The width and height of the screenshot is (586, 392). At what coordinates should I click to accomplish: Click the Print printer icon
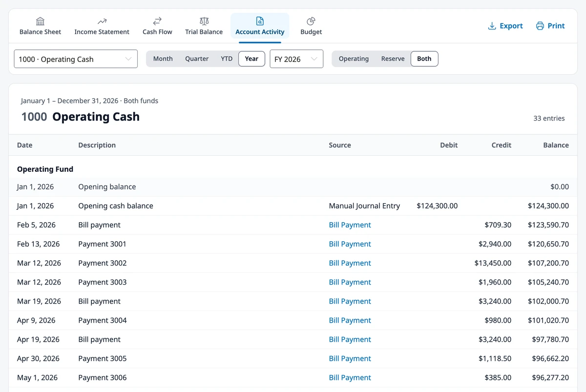[540, 26]
